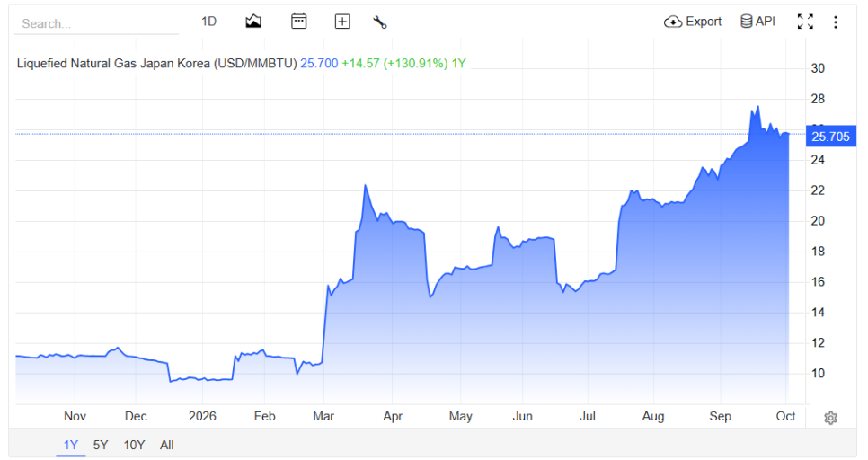
Task: Open the chart type icon
Action: 253,22
